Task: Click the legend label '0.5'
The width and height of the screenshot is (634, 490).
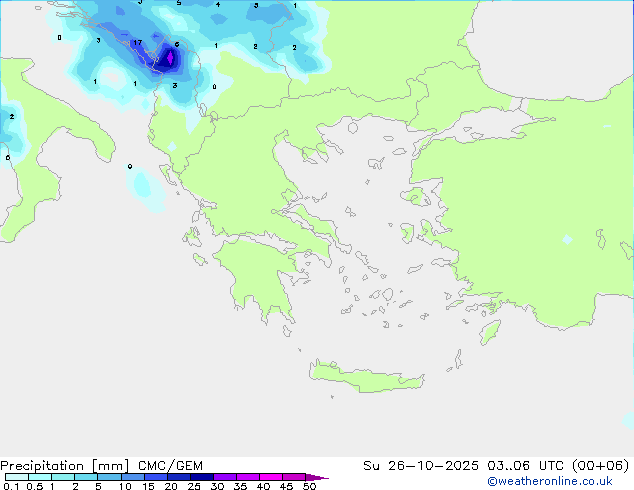Action: coord(34,486)
